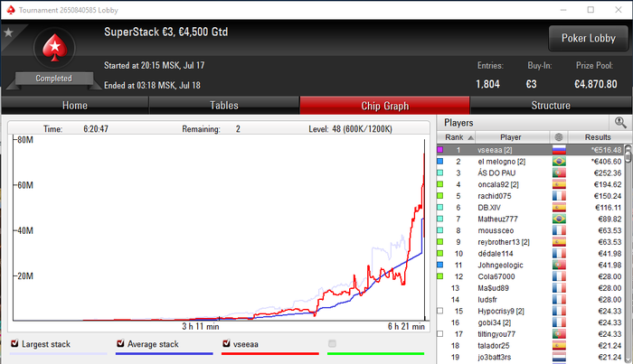Click the red vseeaa legend line
The width and height of the screenshot is (633, 364).
click(270, 354)
